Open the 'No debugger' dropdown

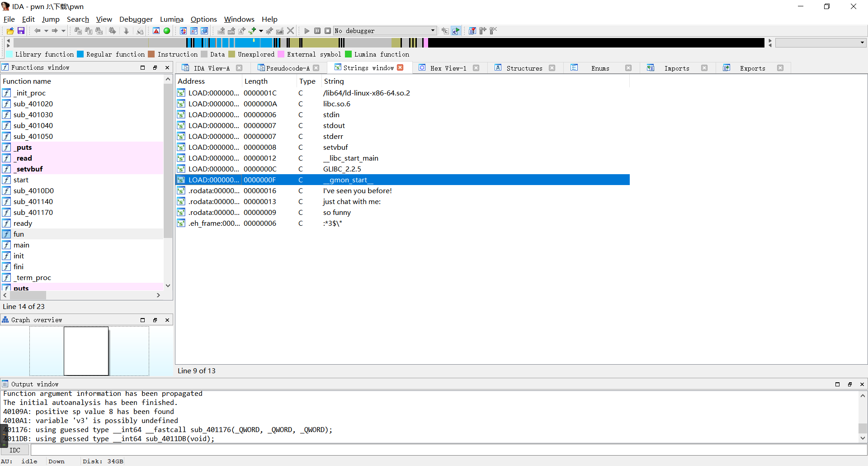[x=432, y=31]
